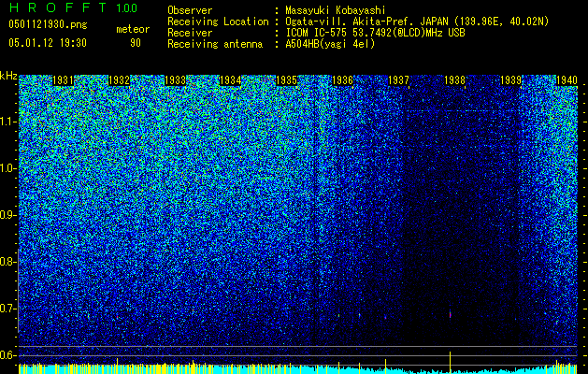Click the 1938 time marker
Viewport: 588px width, 374px height.
click(454, 80)
